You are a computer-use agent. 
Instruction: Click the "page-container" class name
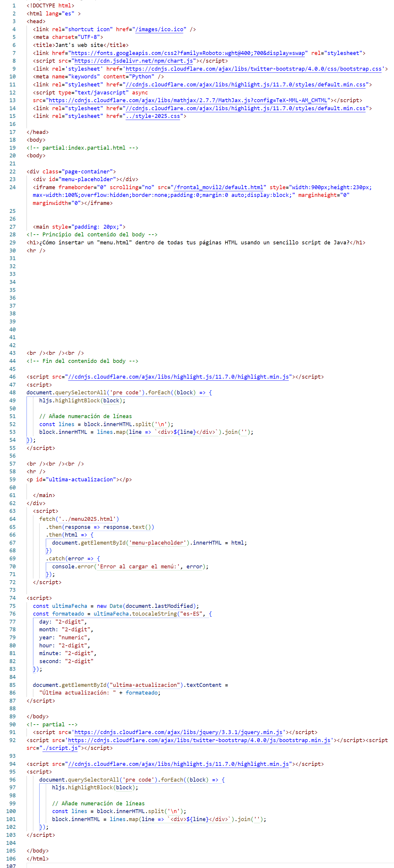(87, 172)
